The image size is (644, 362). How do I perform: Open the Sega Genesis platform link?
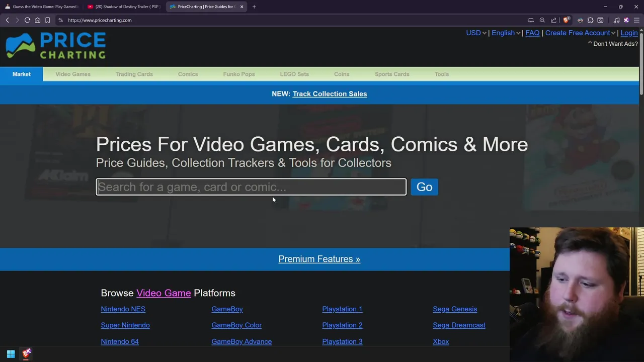(x=455, y=309)
